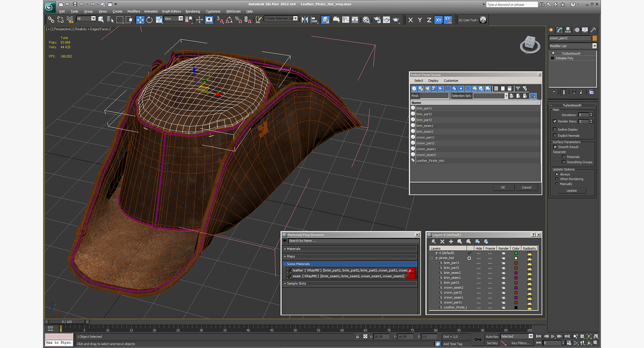Click OK in Select From Scene dialog
The image size is (644, 348).
coord(503,187)
